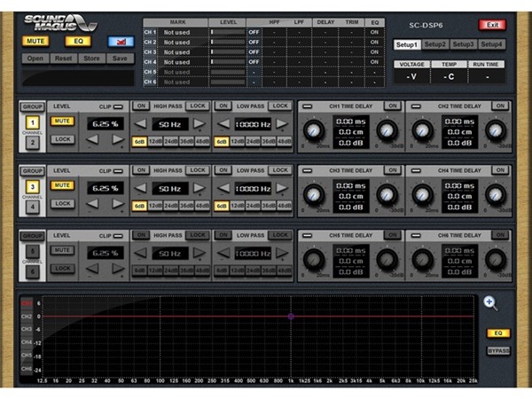Click the magnifier zoom icon by the graph
532x399 pixels.
[489, 303]
